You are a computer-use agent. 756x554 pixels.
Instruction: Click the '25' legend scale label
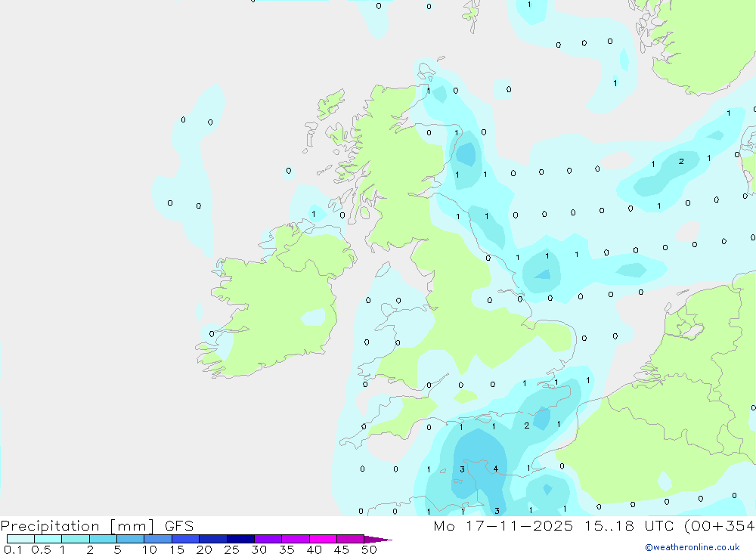pyautogui.click(x=231, y=549)
